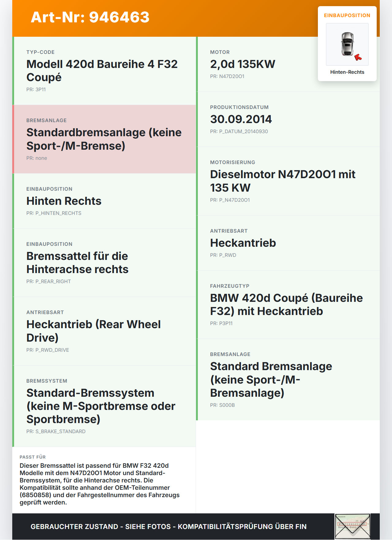Click the Gebrauchter Zustand footer banner
The width and height of the screenshot is (392, 540).
click(x=168, y=527)
